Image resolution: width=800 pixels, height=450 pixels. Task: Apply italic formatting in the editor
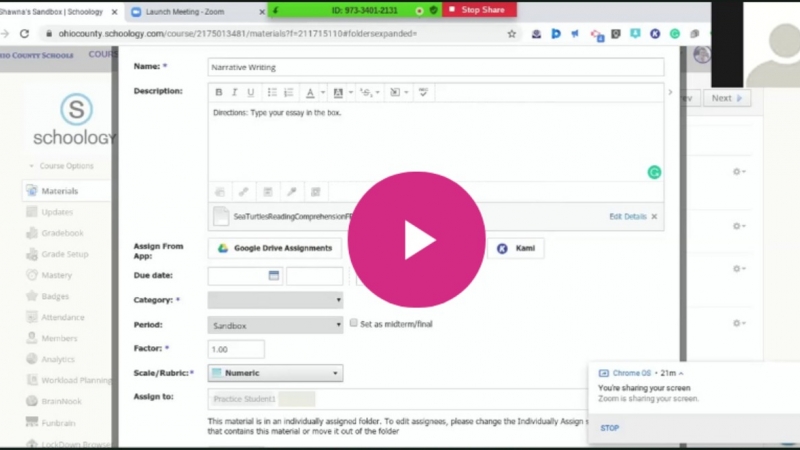pos(235,92)
